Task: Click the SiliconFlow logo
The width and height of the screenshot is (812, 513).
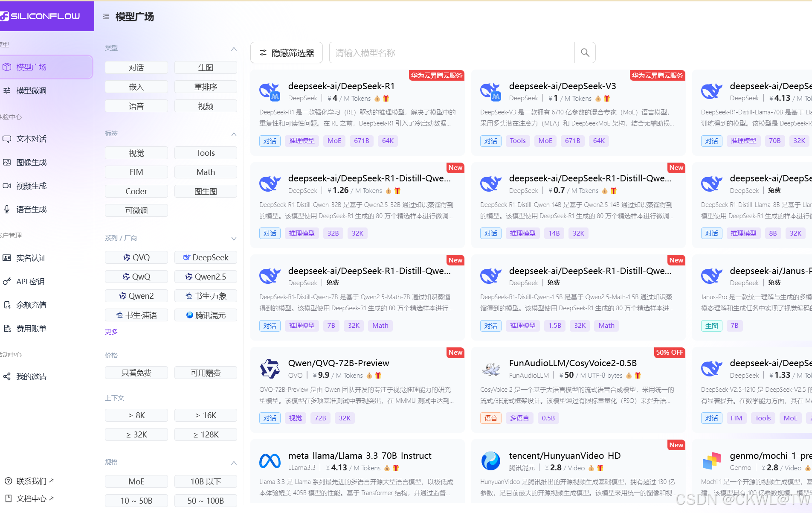Action: (x=41, y=16)
